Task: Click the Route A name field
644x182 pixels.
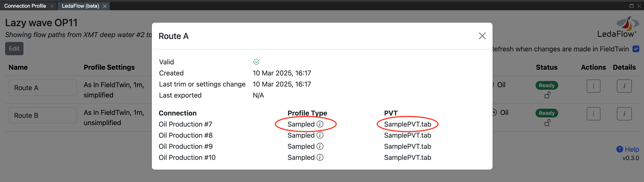Action: click(42, 88)
